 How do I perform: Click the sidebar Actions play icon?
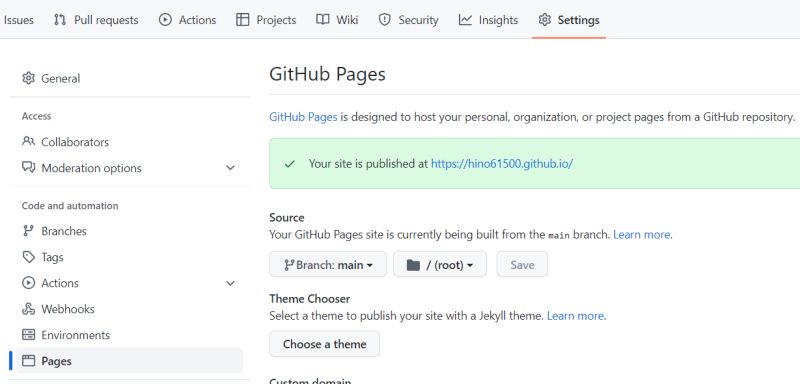(x=29, y=283)
